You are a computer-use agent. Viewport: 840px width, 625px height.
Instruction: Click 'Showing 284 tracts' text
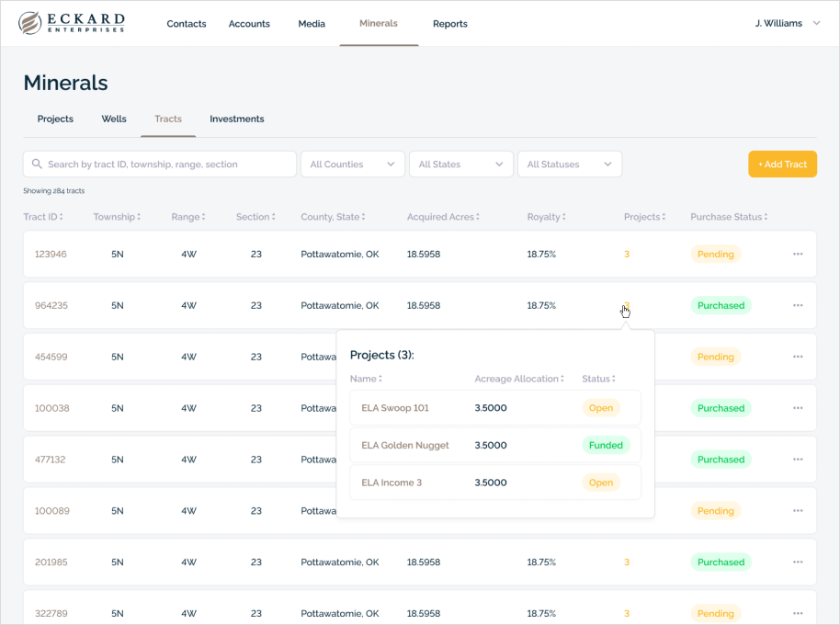click(x=53, y=190)
